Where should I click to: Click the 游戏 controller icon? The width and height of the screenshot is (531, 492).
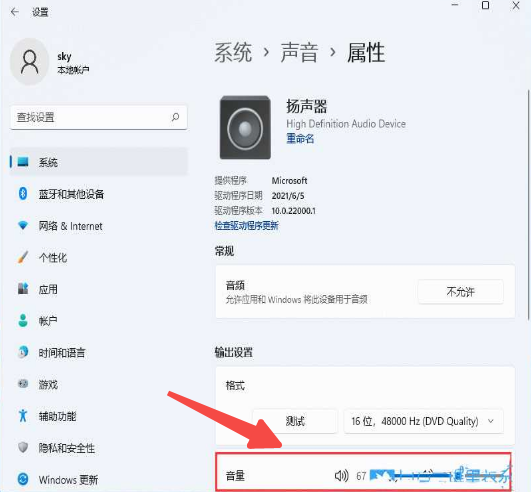[23, 384]
